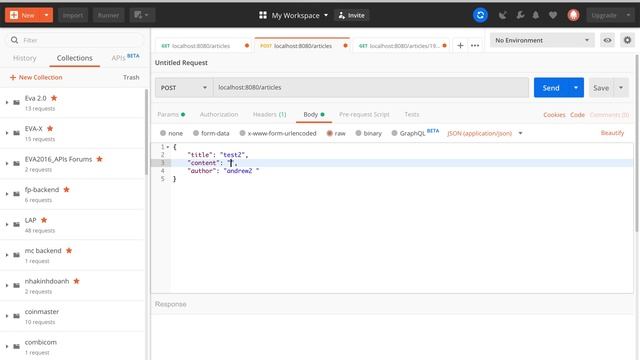Click the mc backend folder icon
Viewport: 640px width, 360px height.
point(16,255)
